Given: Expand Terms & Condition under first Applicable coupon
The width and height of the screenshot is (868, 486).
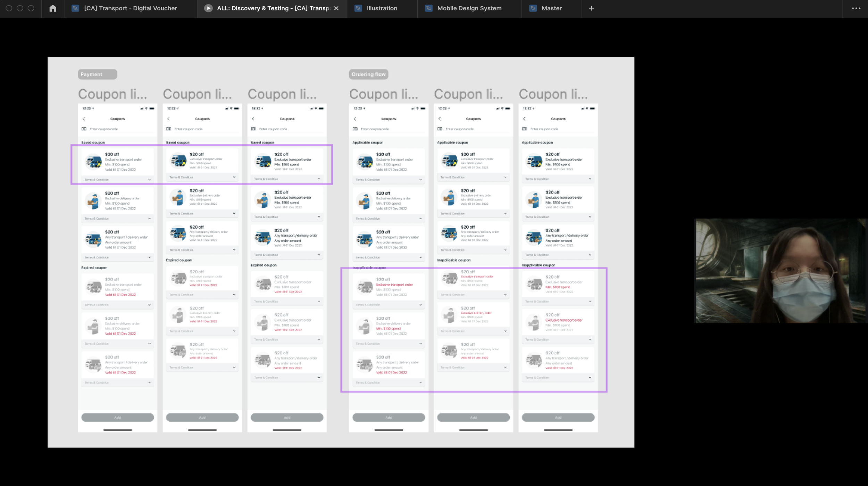Looking at the screenshot, I should (x=420, y=180).
